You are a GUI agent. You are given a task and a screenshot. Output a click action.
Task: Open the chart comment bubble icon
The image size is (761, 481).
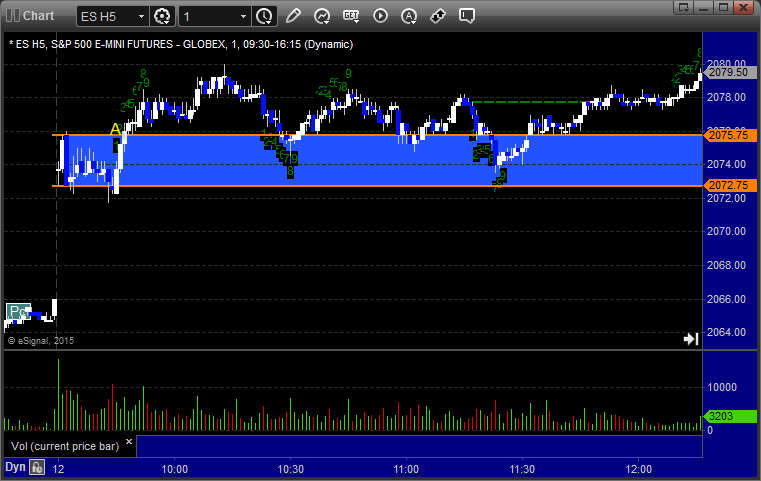coord(466,16)
